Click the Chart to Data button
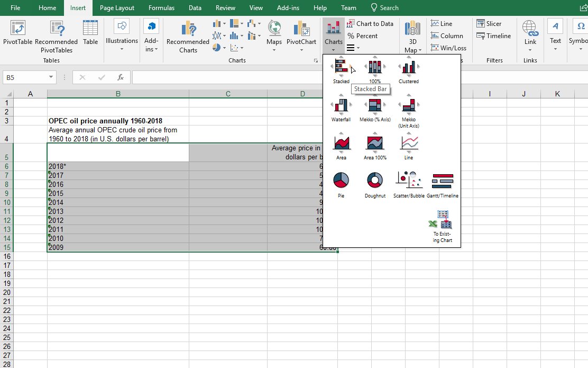Screen dimensions: 588x368 pyautogui.click(x=370, y=24)
